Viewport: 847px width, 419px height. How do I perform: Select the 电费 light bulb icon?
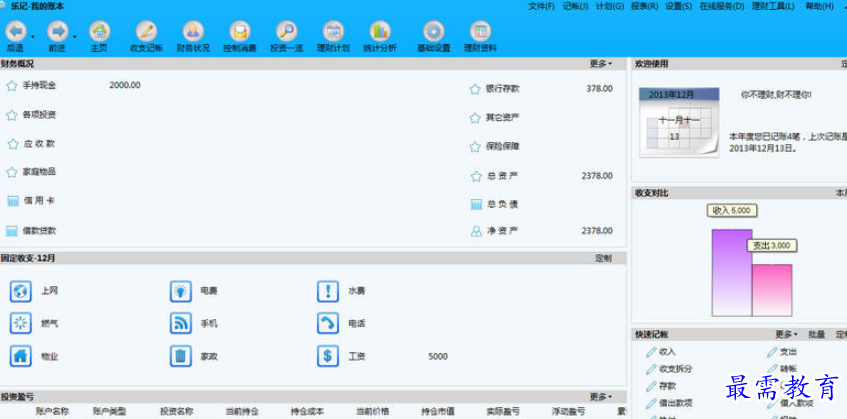point(180,291)
